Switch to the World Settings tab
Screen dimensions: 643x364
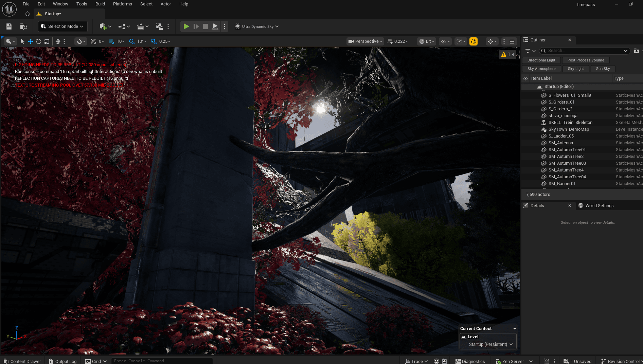[599, 206]
